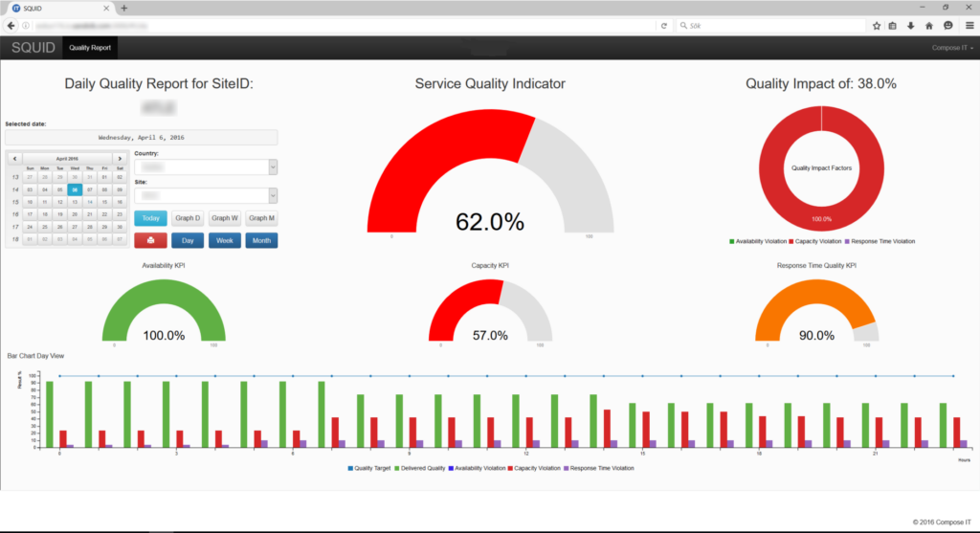Click the browser back arrow
980x533 pixels.
(11, 26)
